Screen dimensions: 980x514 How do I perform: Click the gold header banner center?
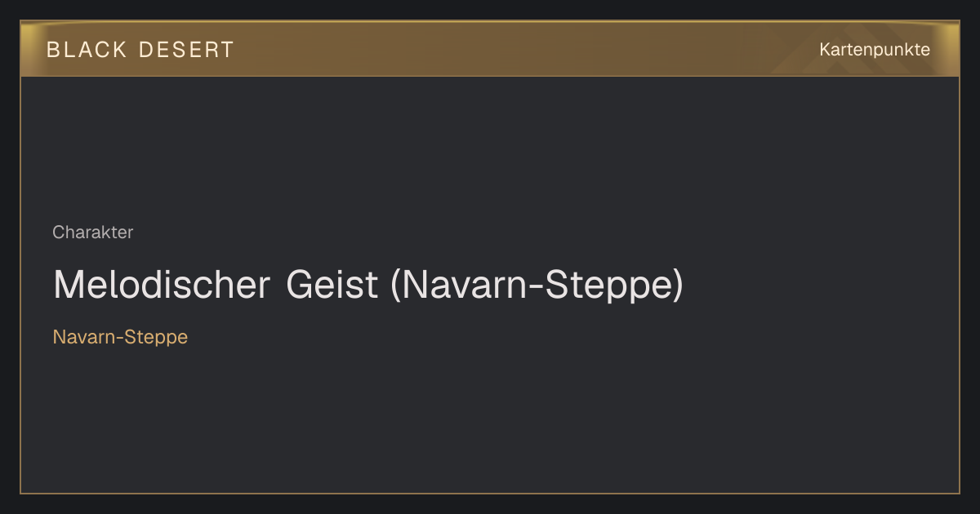(490, 49)
